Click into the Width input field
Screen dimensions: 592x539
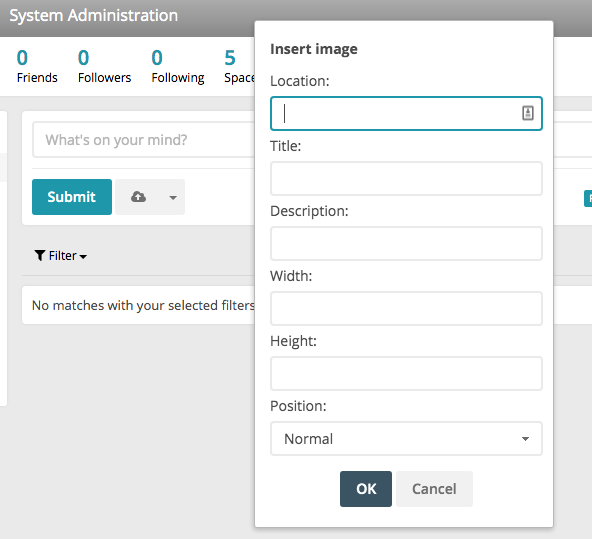[406, 308]
